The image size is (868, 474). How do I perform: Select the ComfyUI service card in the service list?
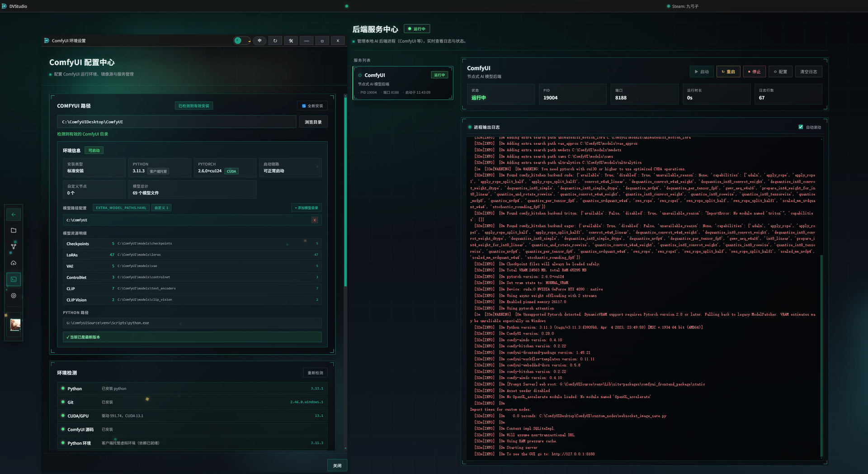[403, 83]
